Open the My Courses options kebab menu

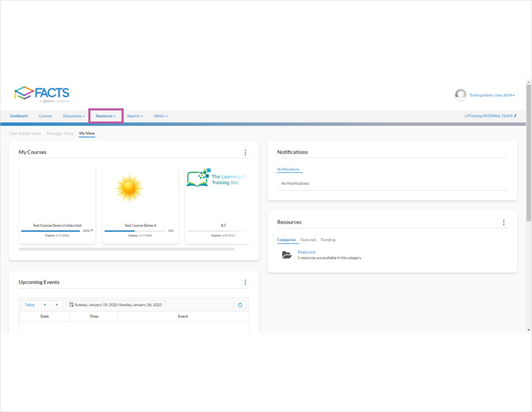tap(245, 152)
